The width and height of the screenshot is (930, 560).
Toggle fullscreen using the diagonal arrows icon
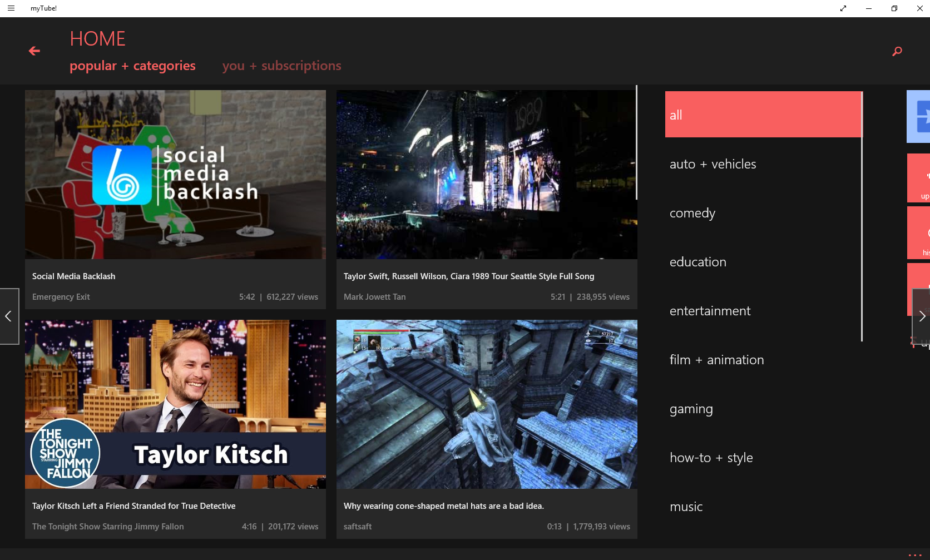[843, 8]
